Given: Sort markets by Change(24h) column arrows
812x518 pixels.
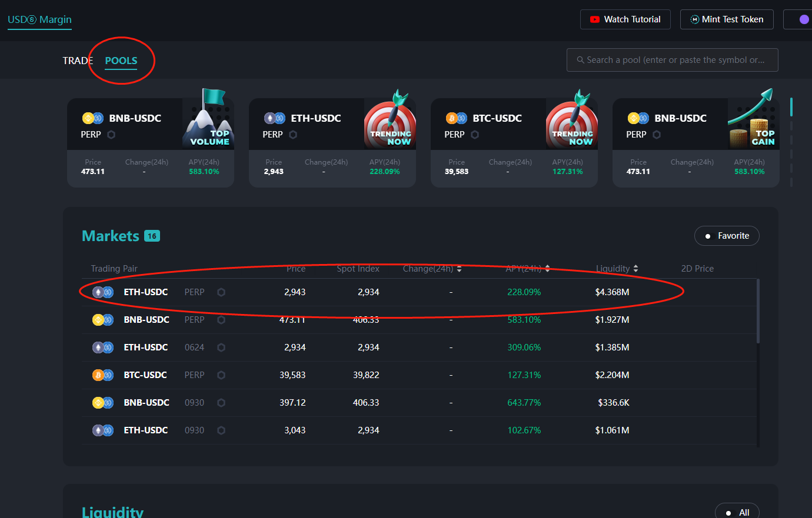Looking at the screenshot, I should coord(459,269).
